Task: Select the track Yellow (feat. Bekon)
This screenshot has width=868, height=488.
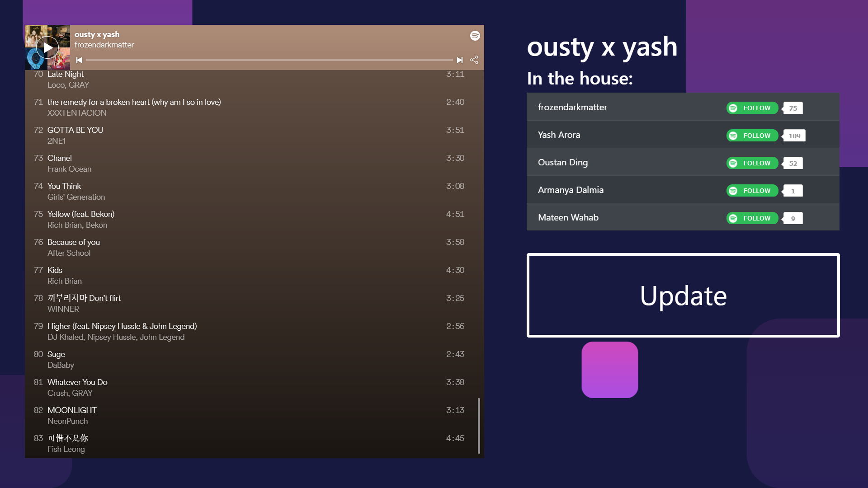Action: 81,214
